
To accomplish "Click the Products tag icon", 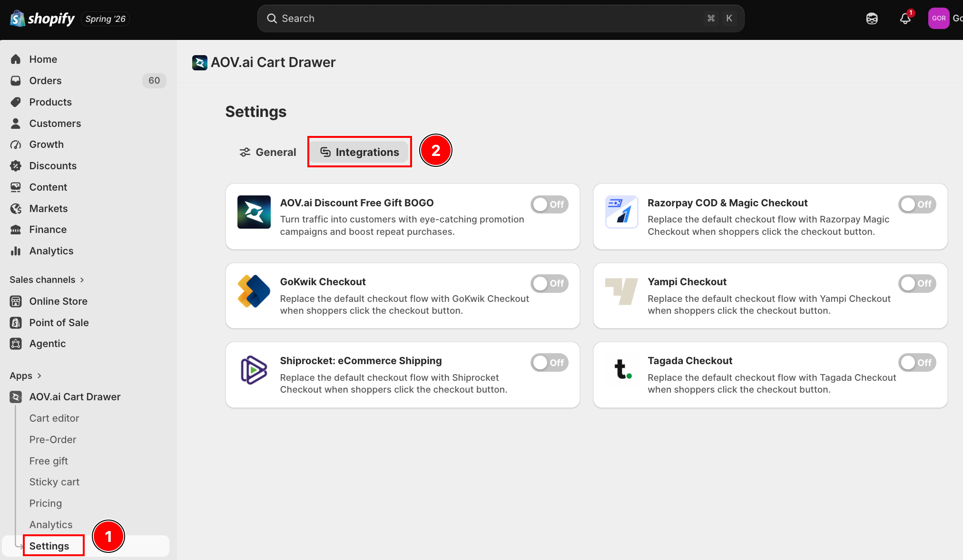I will (x=16, y=102).
